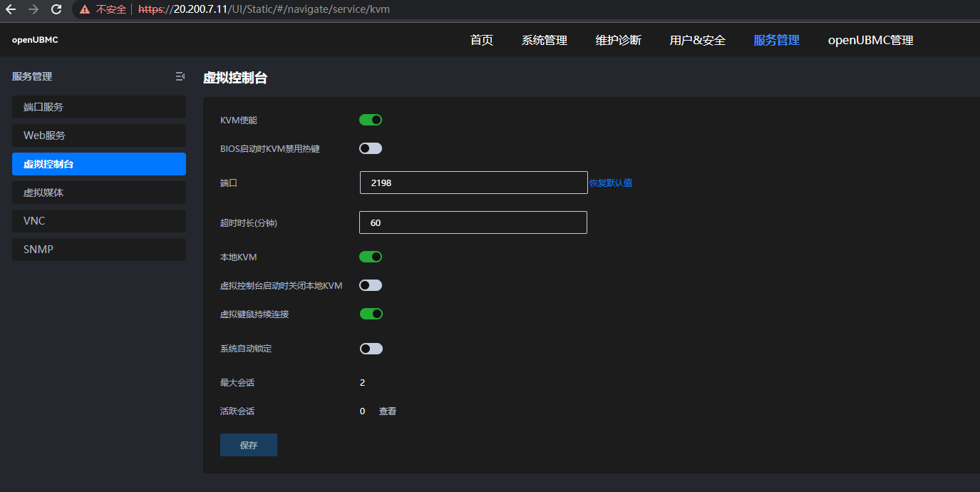This screenshot has height=492, width=980.
Task: Open the 首页 menu
Action: 482,40
